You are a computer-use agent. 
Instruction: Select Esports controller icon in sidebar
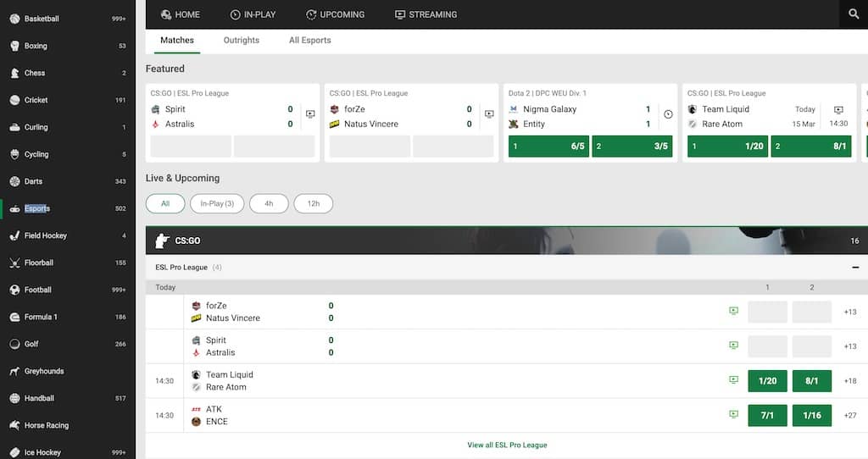[x=15, y=208]
